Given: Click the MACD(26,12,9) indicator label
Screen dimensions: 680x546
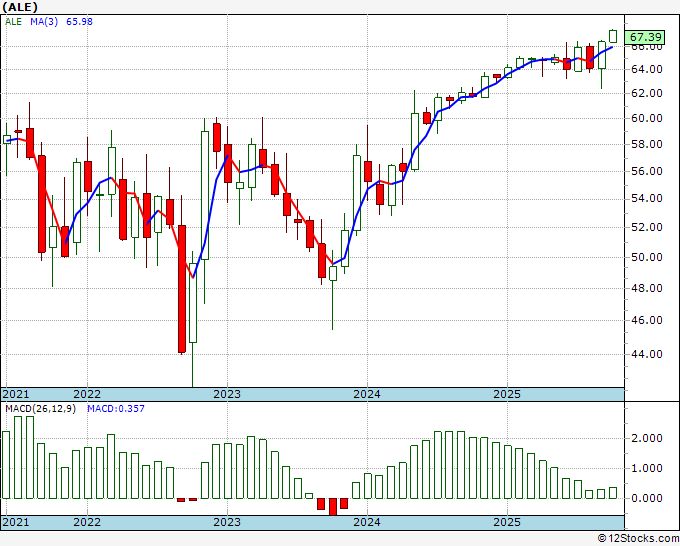Looking at the screenshot, I should coord(40,409).
